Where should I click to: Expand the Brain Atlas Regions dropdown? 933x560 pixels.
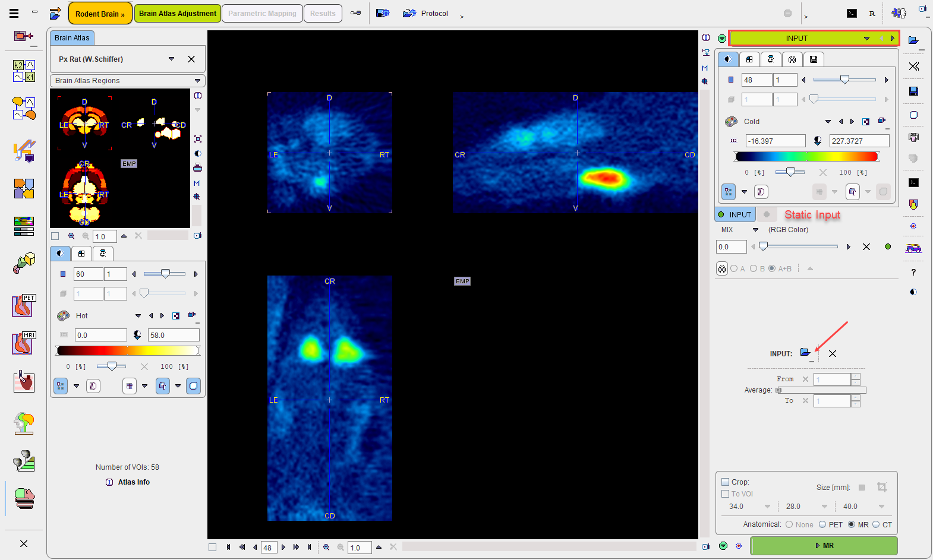[x=197, y=80]
